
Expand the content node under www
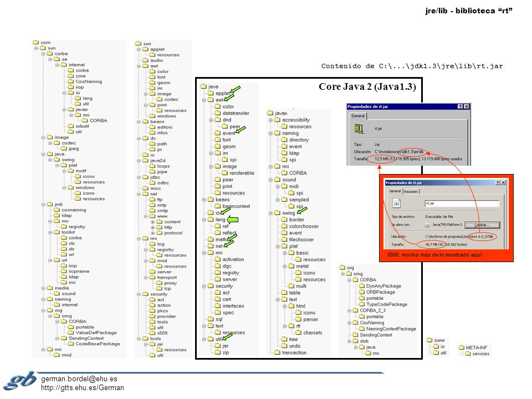pyautogui.click(x=153, y=222)
